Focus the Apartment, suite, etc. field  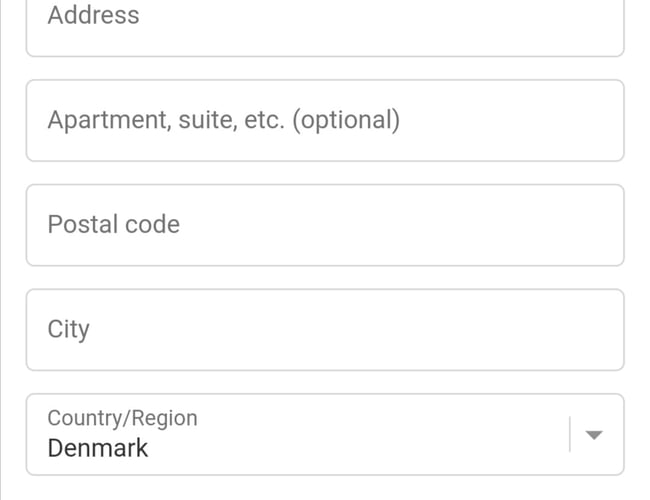pos(325,121)
